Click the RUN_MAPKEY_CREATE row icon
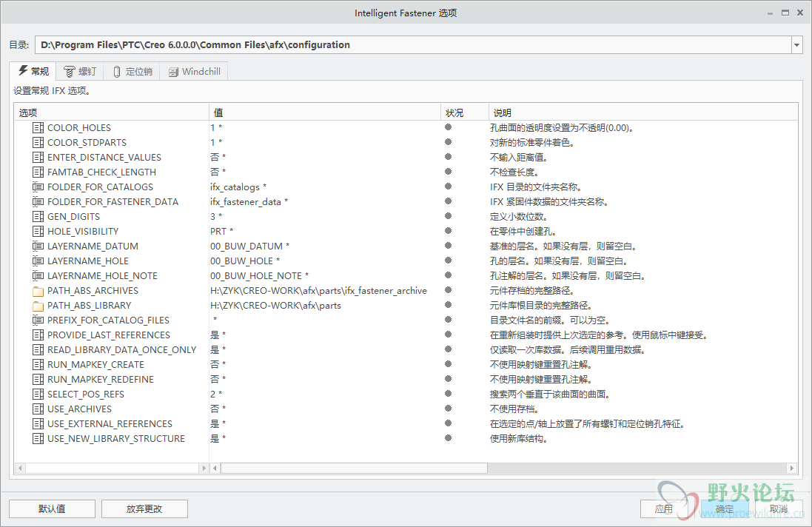 (x=38, y=364)
